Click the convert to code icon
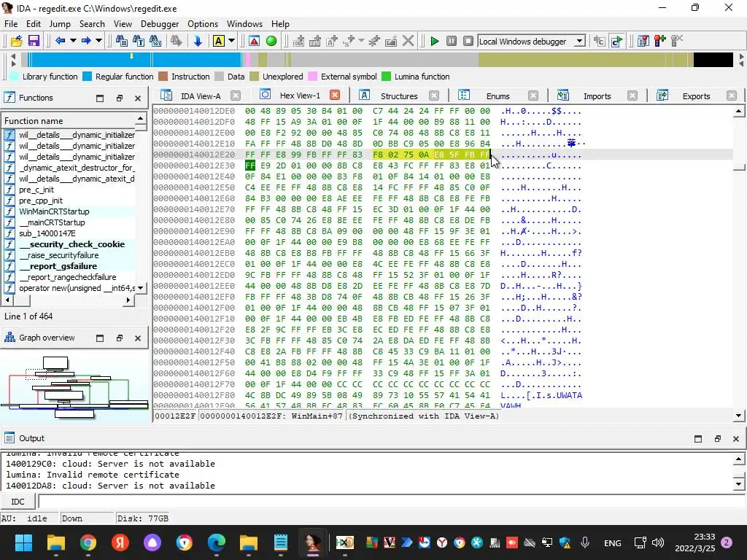Screen dimensions: 747x560 [x=298, y=41]
